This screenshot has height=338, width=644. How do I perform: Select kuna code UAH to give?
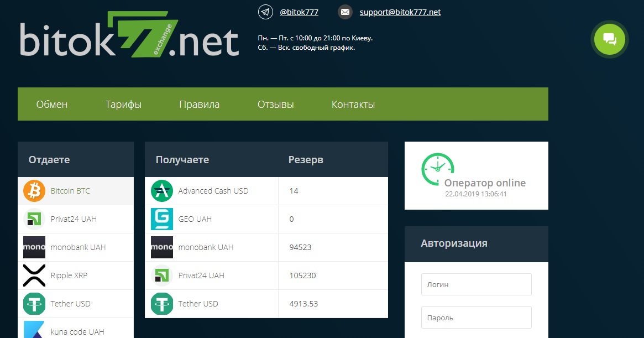point(76,328)
